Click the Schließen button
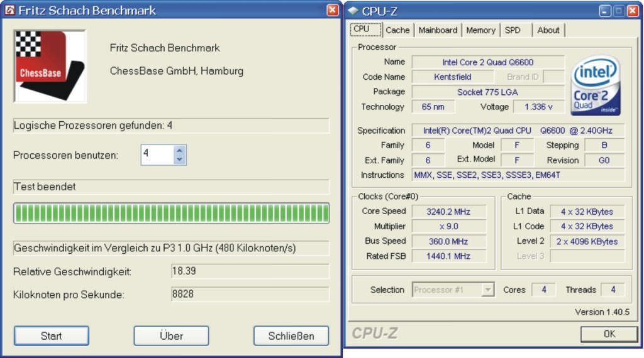Viewport: 644px width, 358px height. coord(291,336)
